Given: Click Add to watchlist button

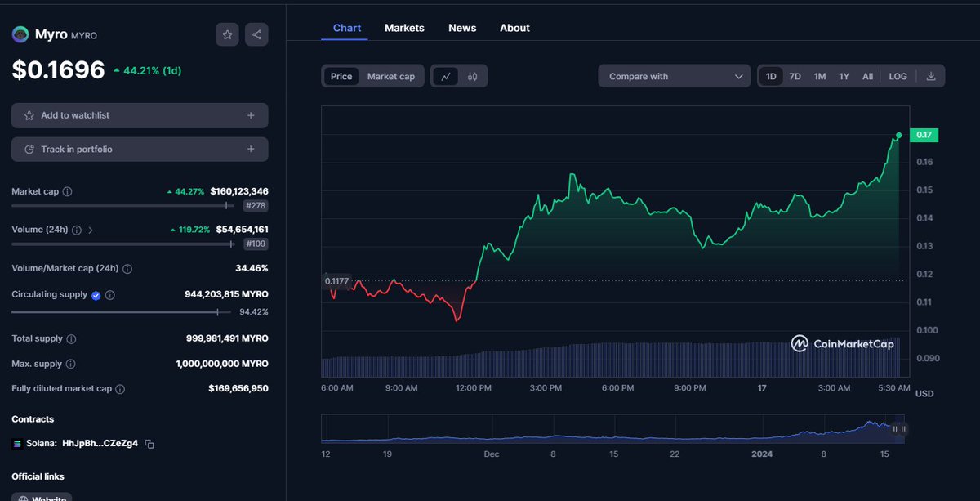Looking at the screenshot, I should coord(140,115).
